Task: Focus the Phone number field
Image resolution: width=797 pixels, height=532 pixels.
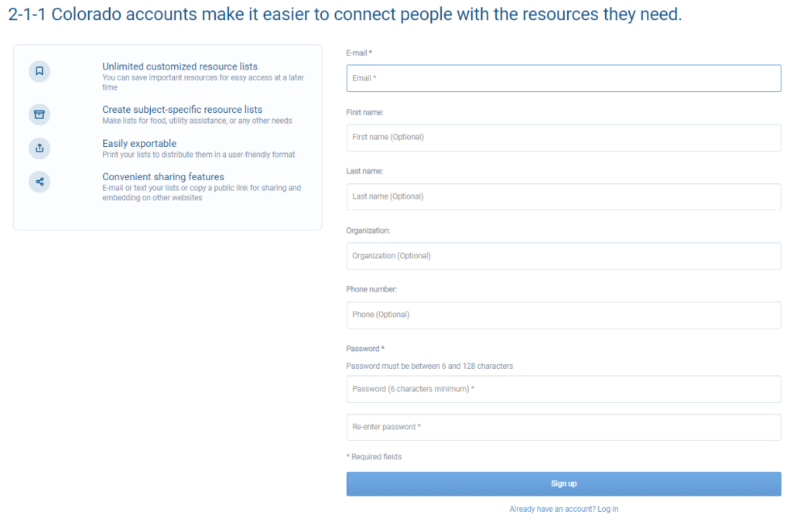Action: pyautogui.click(x=563, y=315)
